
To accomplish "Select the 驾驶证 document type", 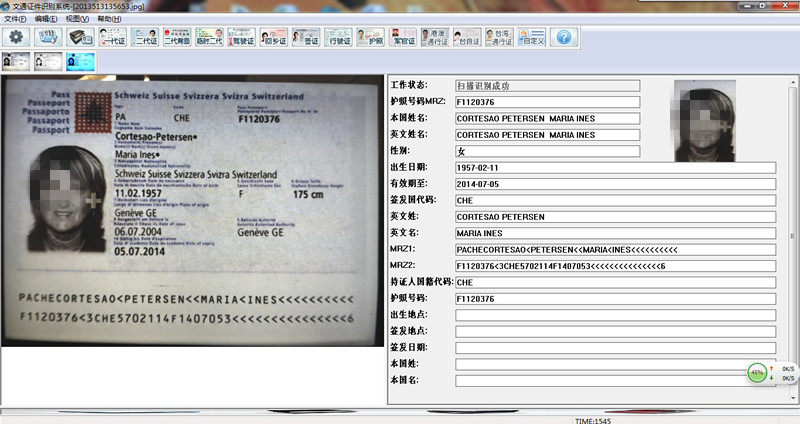I will 241,37.
